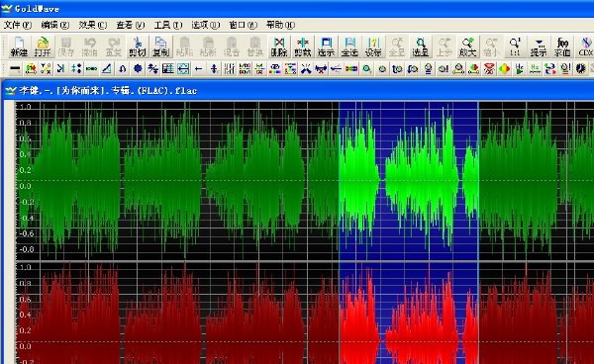
Task: Click the dark blue round dial effect icon
Action: click(580, 69)
